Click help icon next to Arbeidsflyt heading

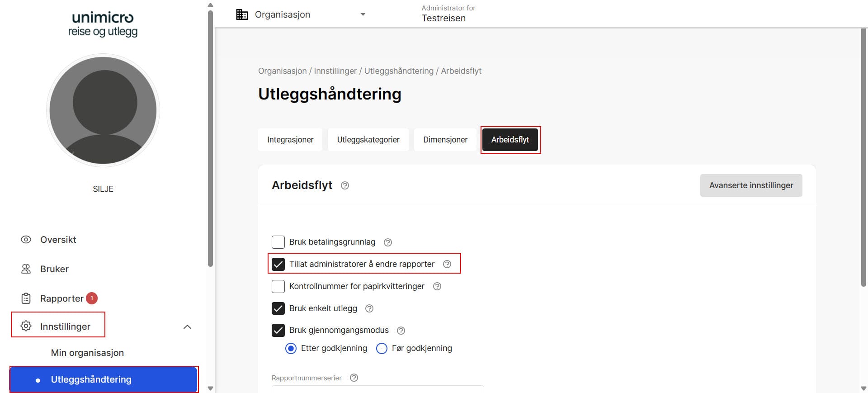click(345, 185)
